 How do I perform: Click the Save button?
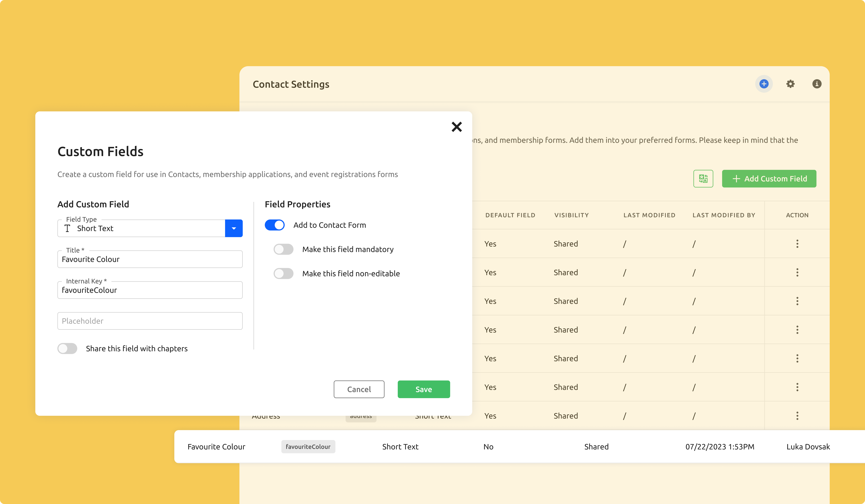click(424, 389)
